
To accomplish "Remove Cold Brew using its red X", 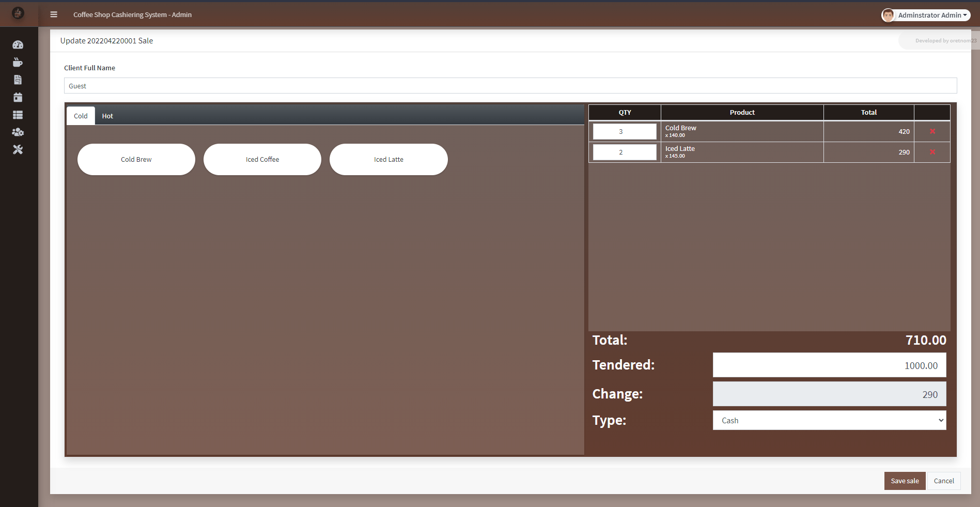I will pos(932,131).
